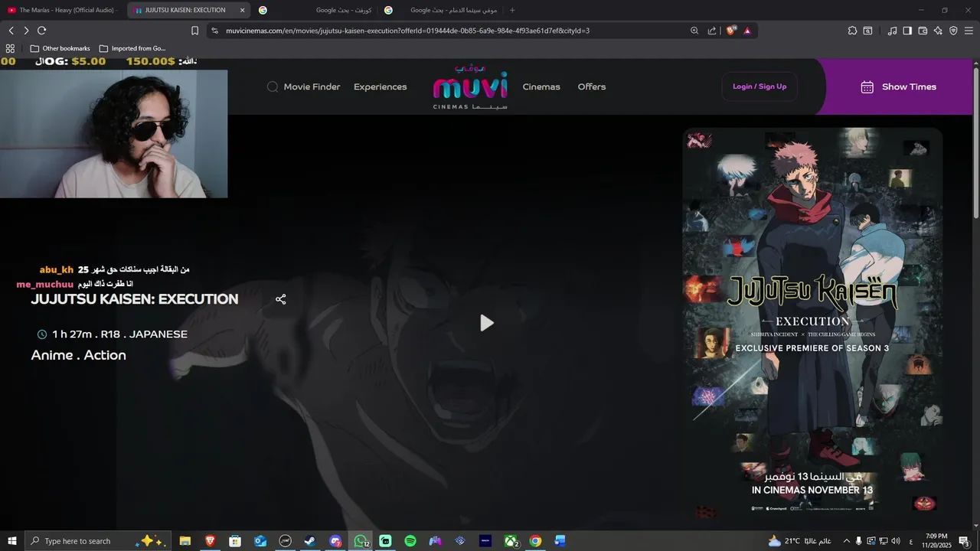Switch to the كورفت Google search tab
This screenshot has height=551, width=980.
point(314,10)
